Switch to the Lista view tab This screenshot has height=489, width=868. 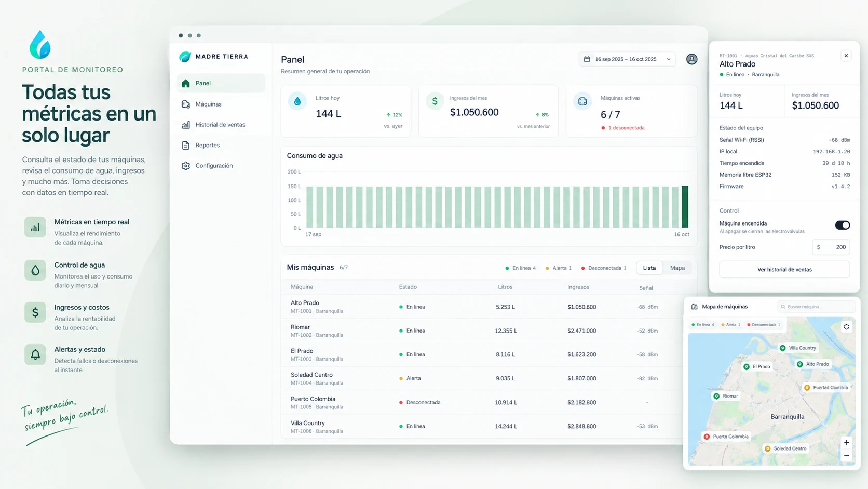pyautogui.click(x=649, y=268)
